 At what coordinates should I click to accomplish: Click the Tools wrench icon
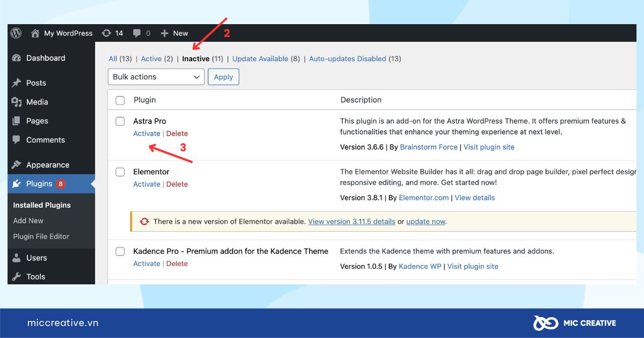point(17,277)
